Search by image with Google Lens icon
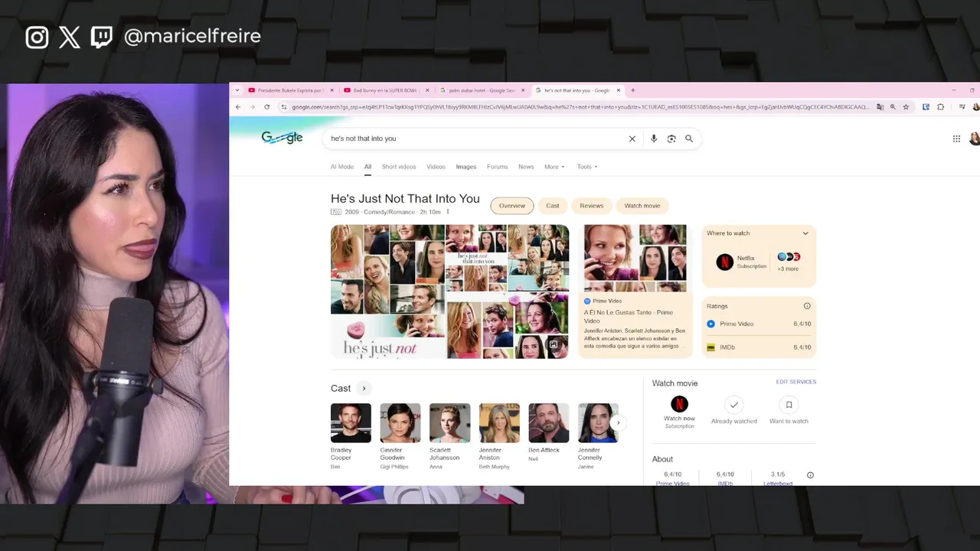The width and height of the screenshot is (980, 551). [x=671, y=139]
